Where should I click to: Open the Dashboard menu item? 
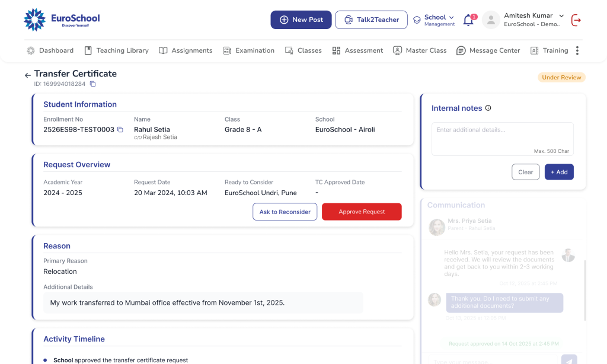click(50, 51)
